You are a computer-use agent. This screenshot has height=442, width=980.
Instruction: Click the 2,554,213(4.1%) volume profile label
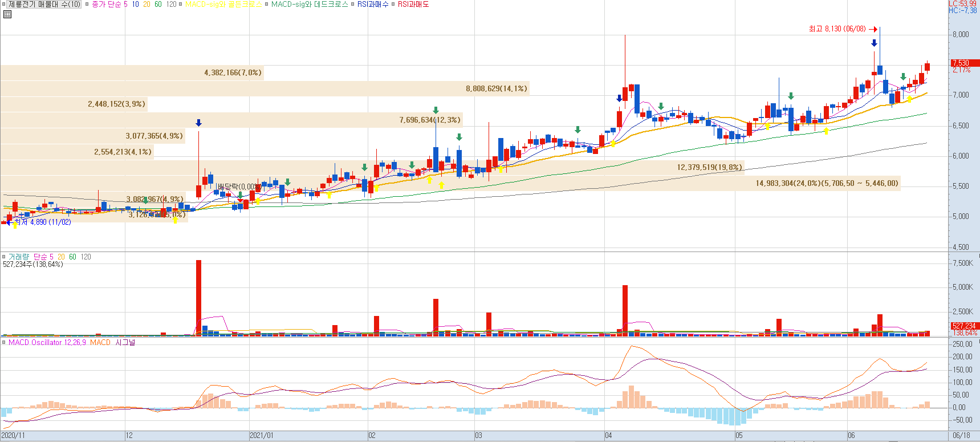click(123, 152)
